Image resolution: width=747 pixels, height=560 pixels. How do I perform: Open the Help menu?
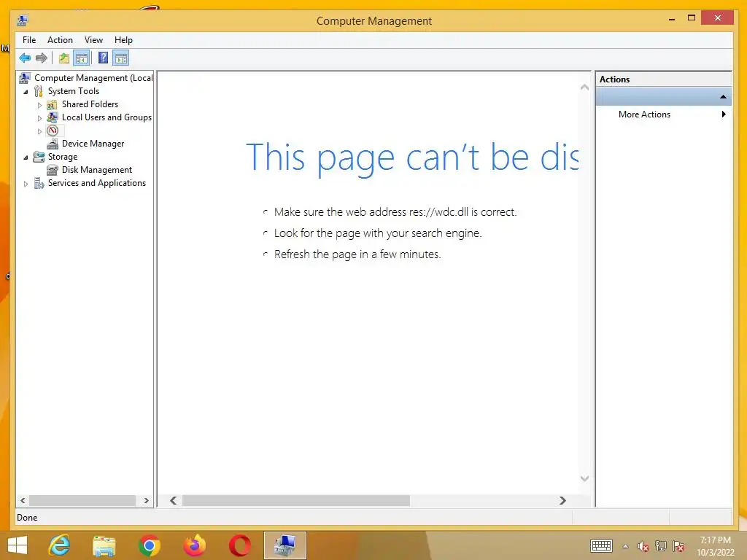click(x=123, y=40)
